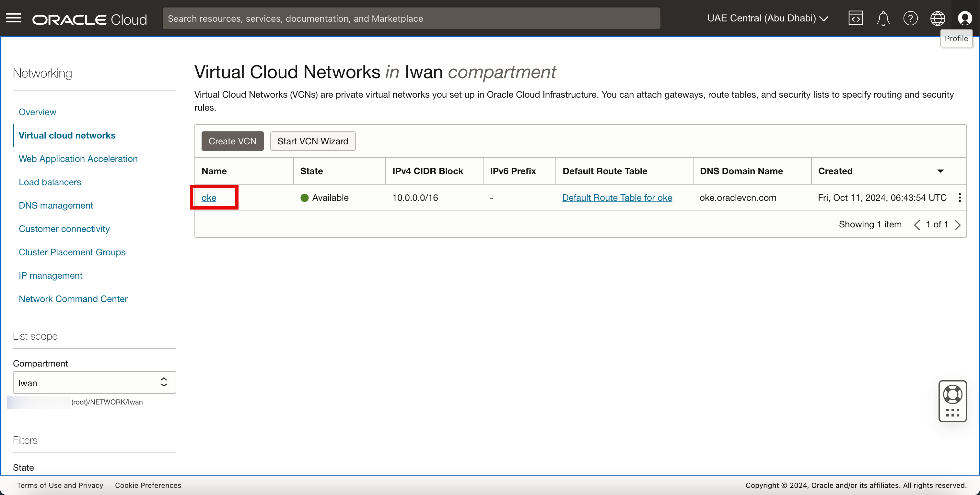The height and width of the screenshot is (495, 980).
Task: Select Load balancers in Networking menu
Action: coord(50,182)
